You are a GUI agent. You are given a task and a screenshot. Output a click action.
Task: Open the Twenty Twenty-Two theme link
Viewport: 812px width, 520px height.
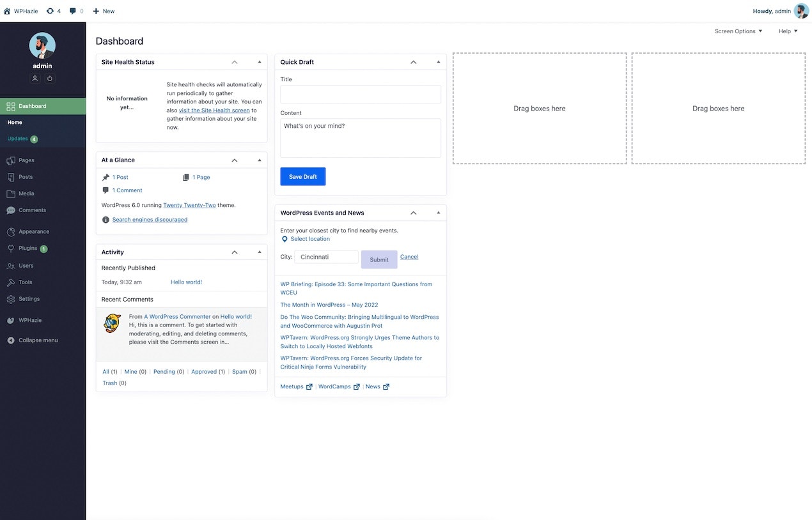(189, 206)
